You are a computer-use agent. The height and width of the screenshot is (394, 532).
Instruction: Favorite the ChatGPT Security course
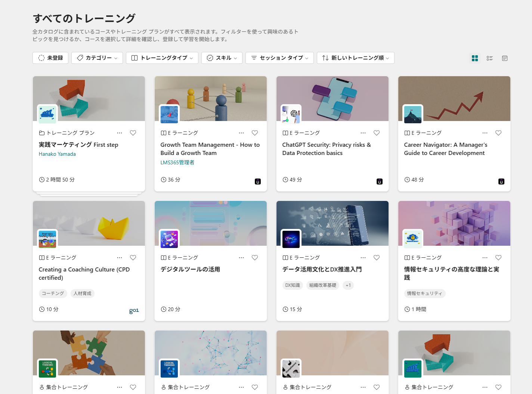point(377,133)
